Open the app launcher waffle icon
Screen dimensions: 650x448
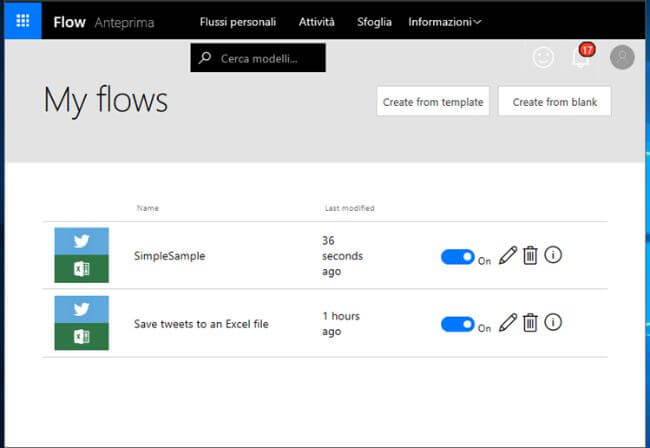[x=21, y=21]
